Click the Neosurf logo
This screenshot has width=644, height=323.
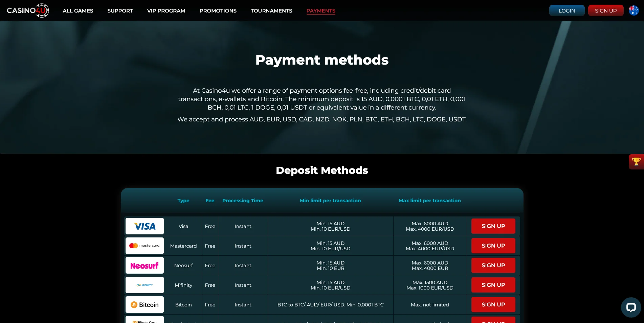click(x=145, y=266)
